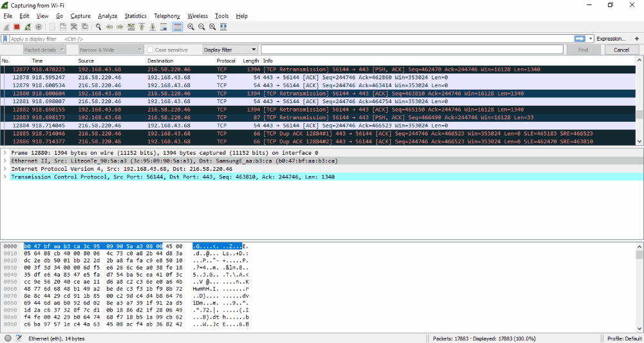Jump to the first packet icon
This screenshot has width=644, height=343.
142,26
